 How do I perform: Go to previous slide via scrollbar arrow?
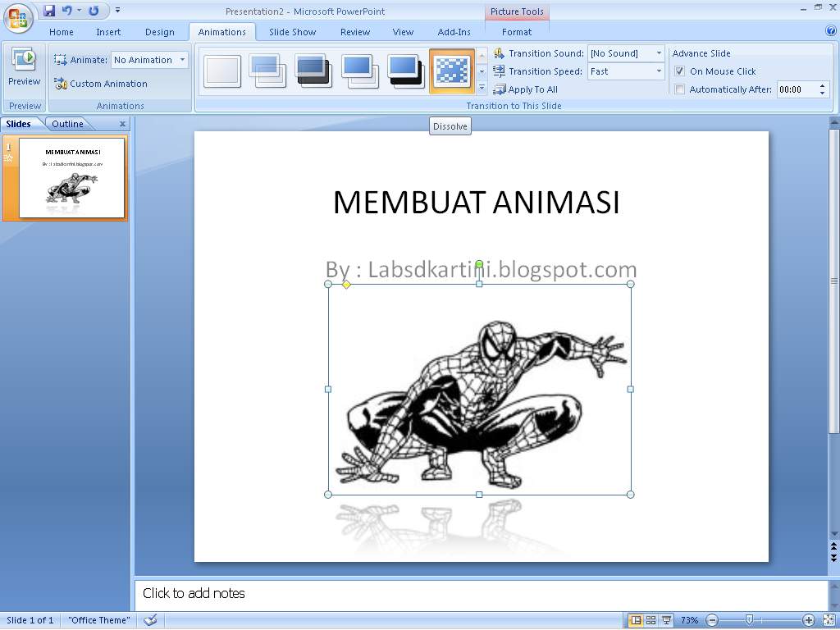coord(833,546)
